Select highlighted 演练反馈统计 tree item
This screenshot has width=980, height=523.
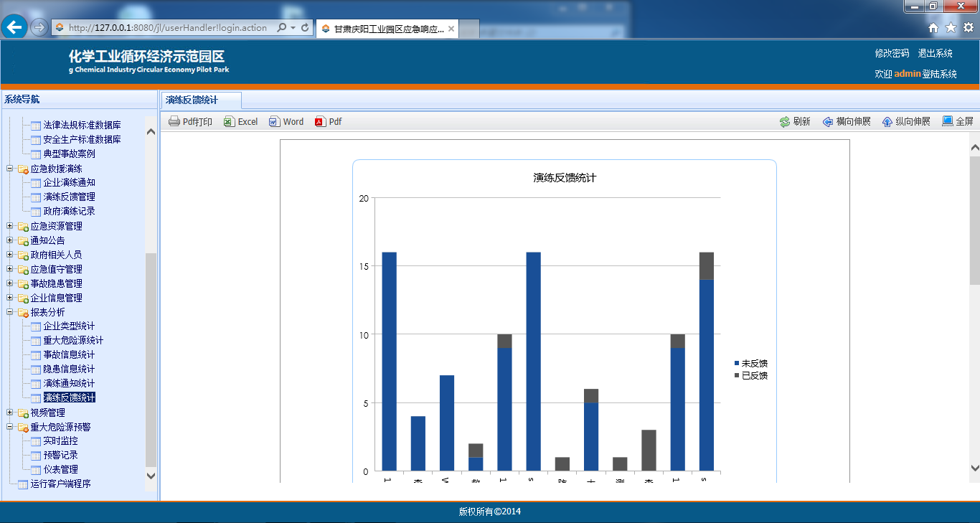tap(69, 397)
